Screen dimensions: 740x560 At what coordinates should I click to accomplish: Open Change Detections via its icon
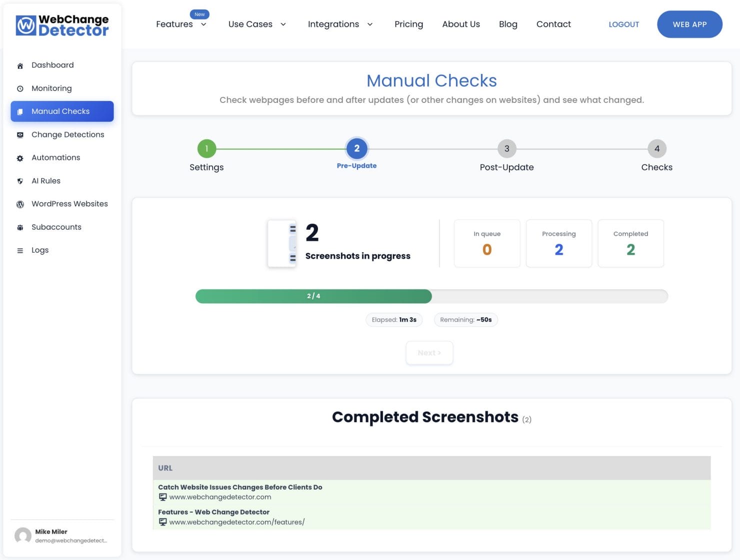coord(20,135)
